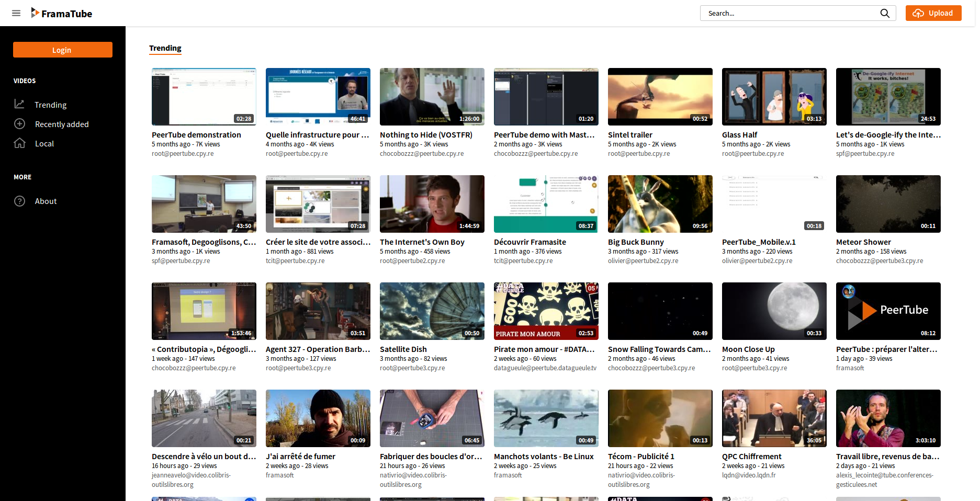
Task: Open the Big Buck Bunny thumbnail
Action: point(660,204)
